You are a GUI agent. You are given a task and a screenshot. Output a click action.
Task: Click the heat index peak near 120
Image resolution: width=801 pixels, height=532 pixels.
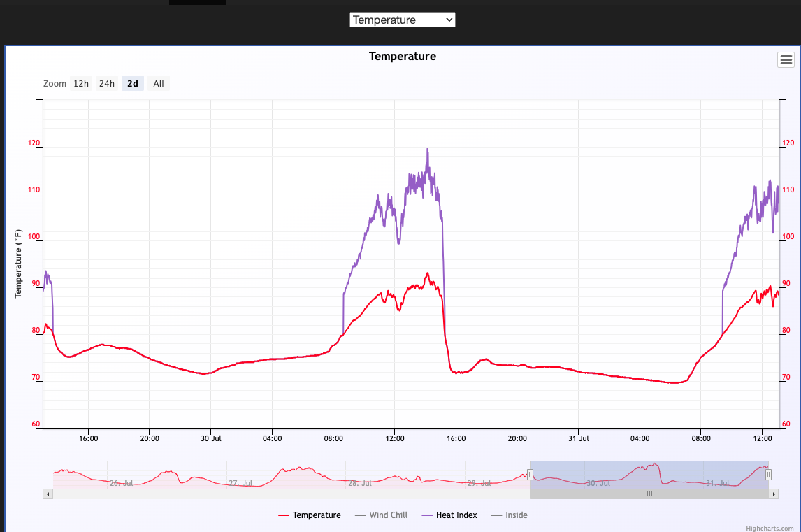tap(427, 150)
